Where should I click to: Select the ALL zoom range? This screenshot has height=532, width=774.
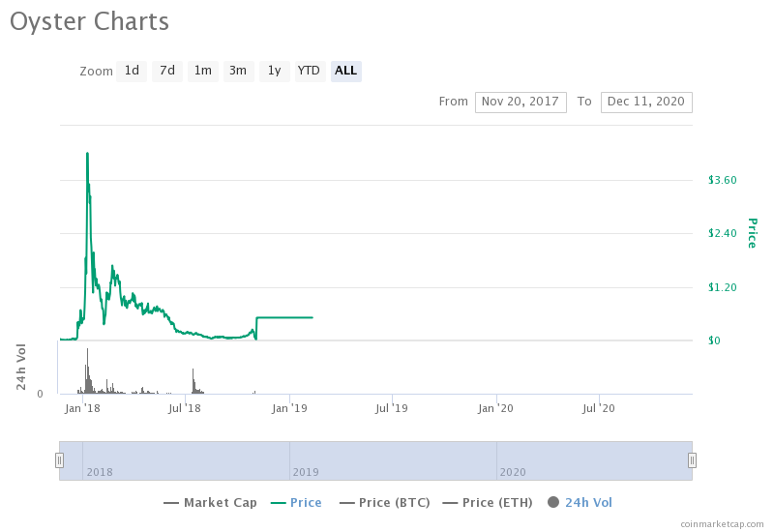pos(345,71)
